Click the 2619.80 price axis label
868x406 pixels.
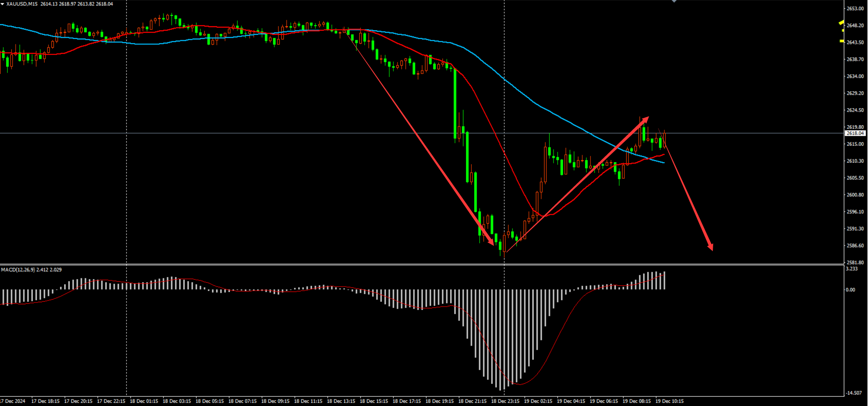(855, 127)
